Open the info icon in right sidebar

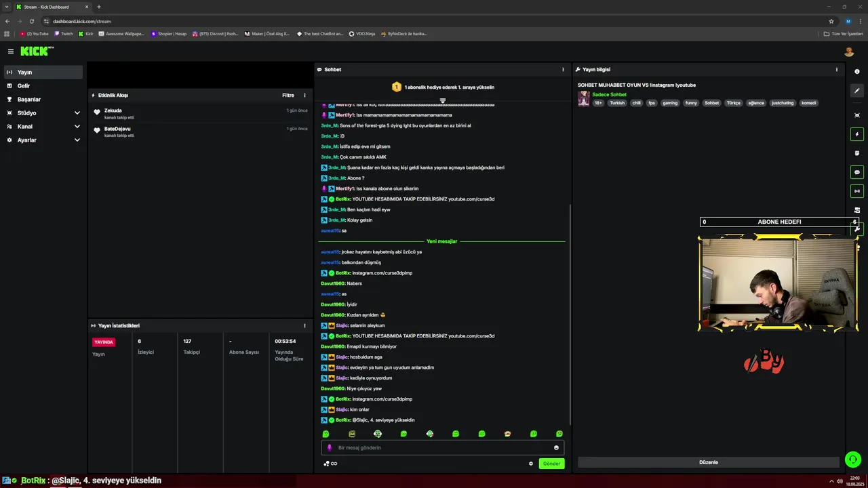click(x=857, y=72)
